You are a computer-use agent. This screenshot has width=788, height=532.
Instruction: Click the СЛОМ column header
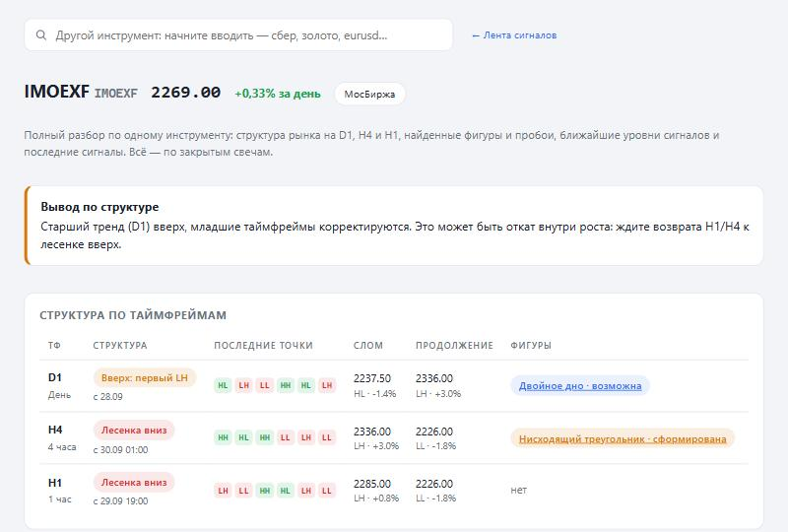(368, 346)
